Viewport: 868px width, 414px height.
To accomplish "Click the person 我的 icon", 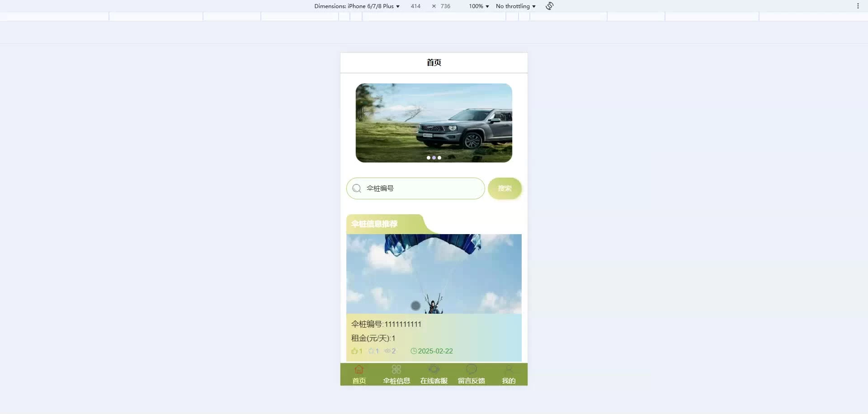I will pyautogui.click(x=509, y=369).
